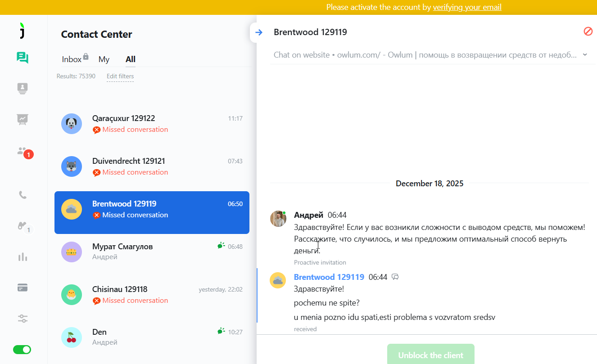
Task: Open the statistics bar chart icon
Action: click(23, 257)
